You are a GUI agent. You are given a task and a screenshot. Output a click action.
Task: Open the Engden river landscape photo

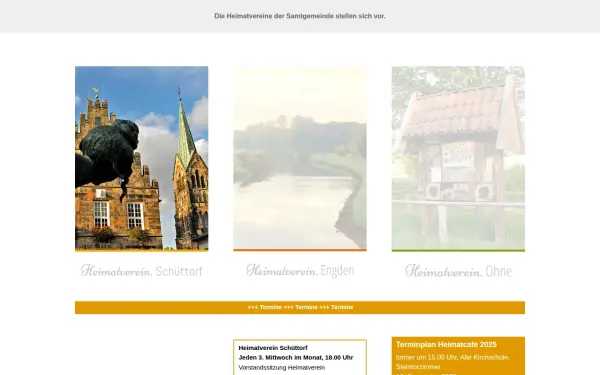(x=300, y=158)
